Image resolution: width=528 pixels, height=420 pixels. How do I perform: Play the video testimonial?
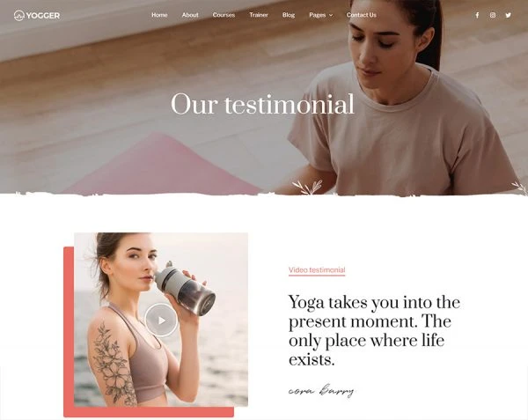[161, 320]
